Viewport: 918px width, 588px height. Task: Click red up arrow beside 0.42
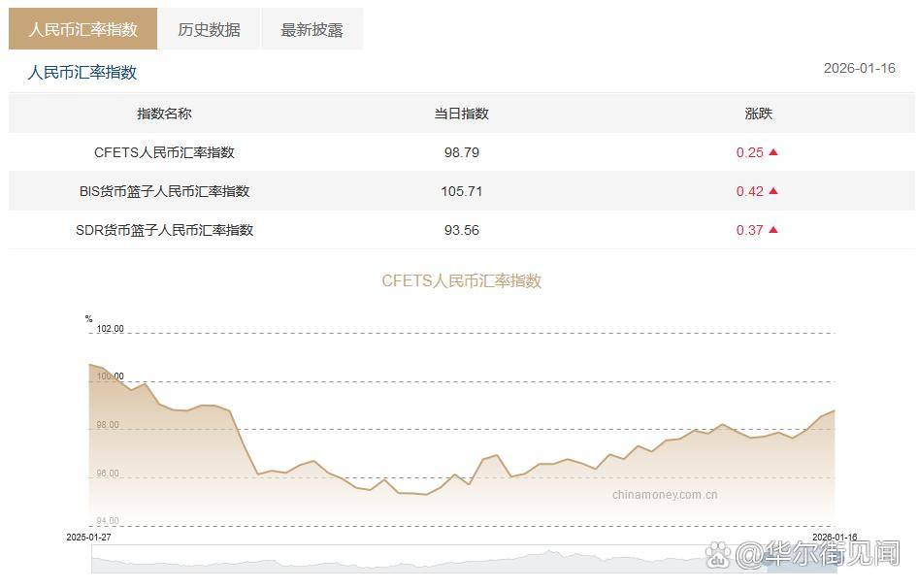point(773,191)
